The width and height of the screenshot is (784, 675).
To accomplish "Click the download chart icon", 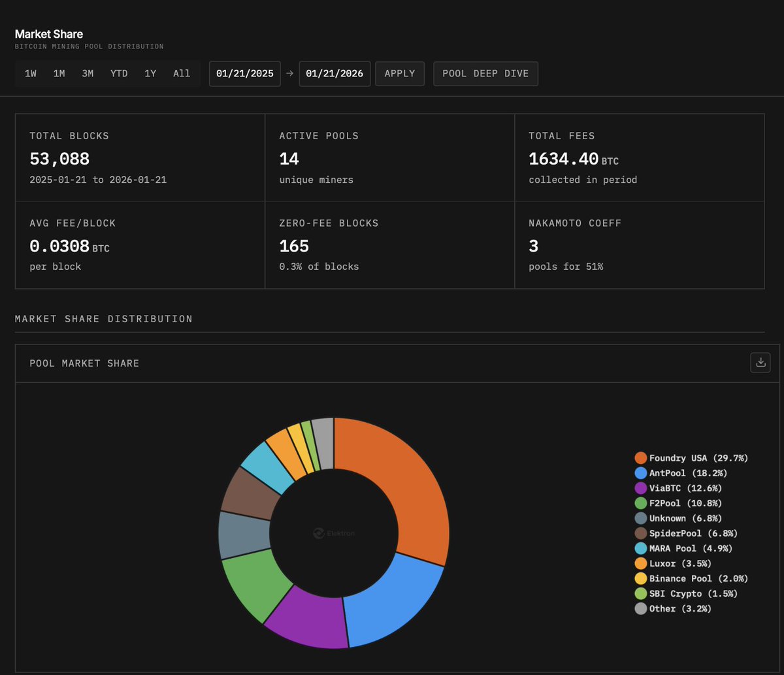I will (760, 362).
